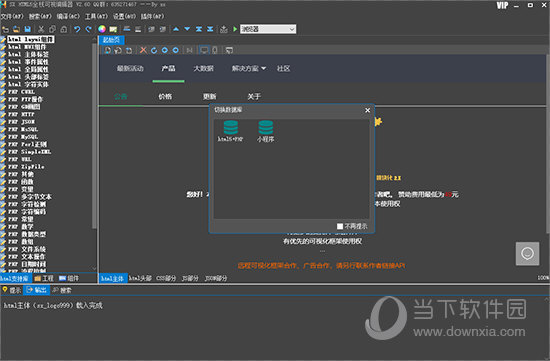Select the 小程序 database icon
The height and width of the screenshot is (361, 550).
(266, 131)
